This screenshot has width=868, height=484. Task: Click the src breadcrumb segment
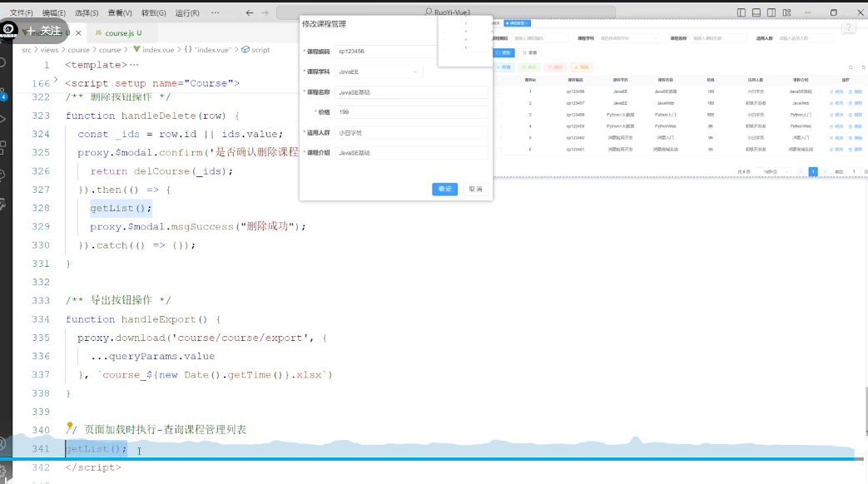(27, 49)
